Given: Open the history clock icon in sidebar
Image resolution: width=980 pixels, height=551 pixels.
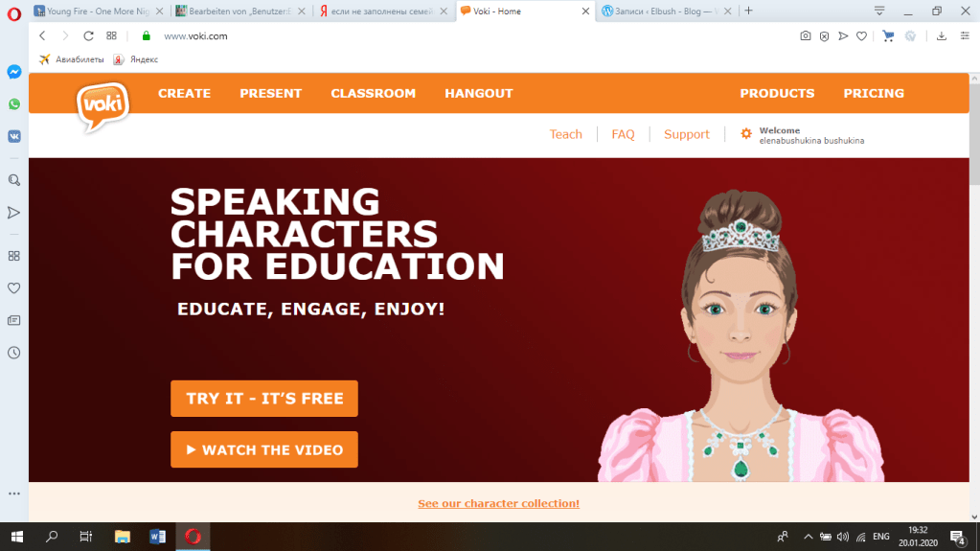Looking at the screenshot, I should pyautogui.click(x=13, y=353).
